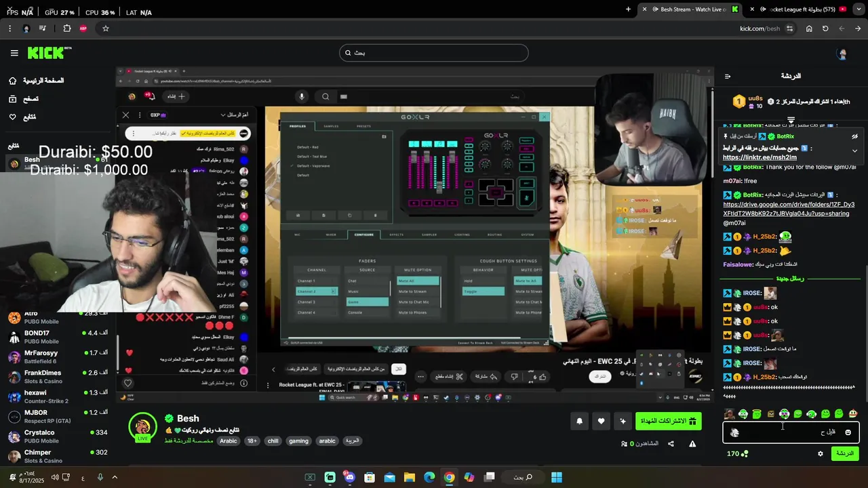868x488 pixels.
Task: Open File Explorer from the taskbar
Action: (x=410, y=477)
